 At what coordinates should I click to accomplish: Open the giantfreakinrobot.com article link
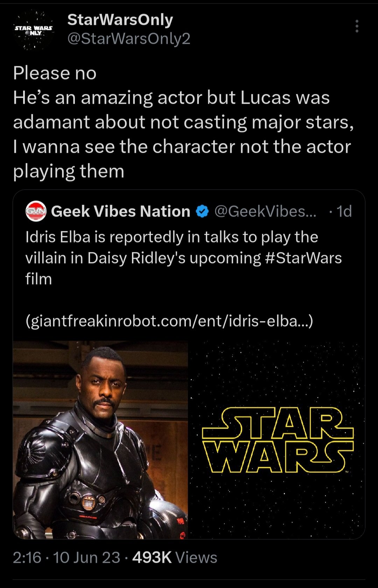(x=169, y=321)
